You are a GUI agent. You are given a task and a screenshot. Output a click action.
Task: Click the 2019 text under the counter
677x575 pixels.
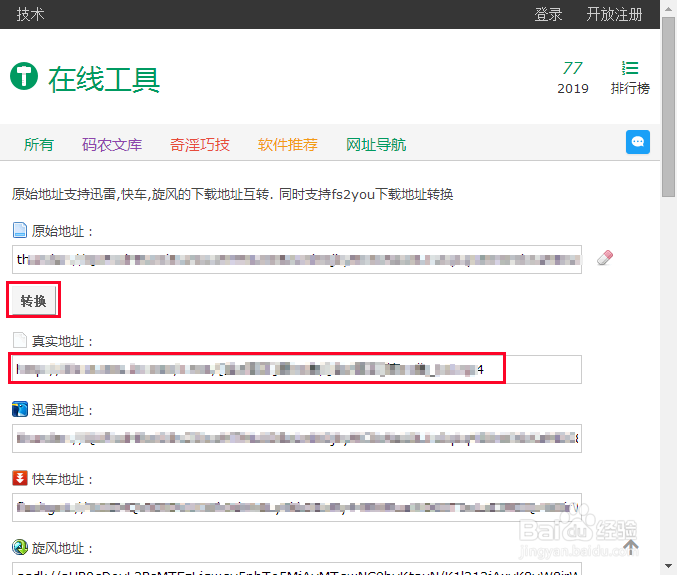[x=573, y=88]
